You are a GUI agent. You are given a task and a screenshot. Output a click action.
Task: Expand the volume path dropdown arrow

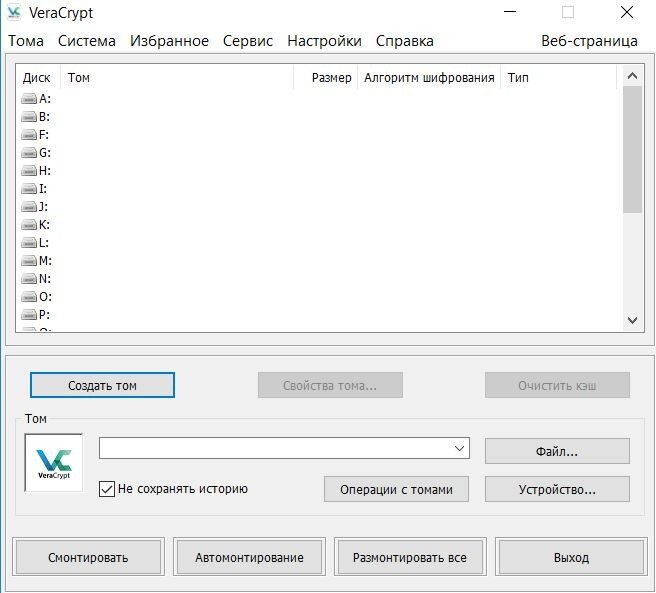(x=459, y=448)
